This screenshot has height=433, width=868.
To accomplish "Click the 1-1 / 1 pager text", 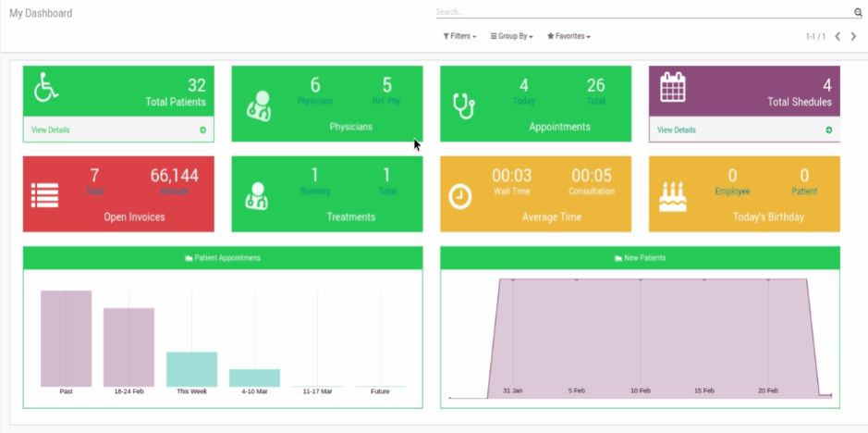I will tap(815, 37).
